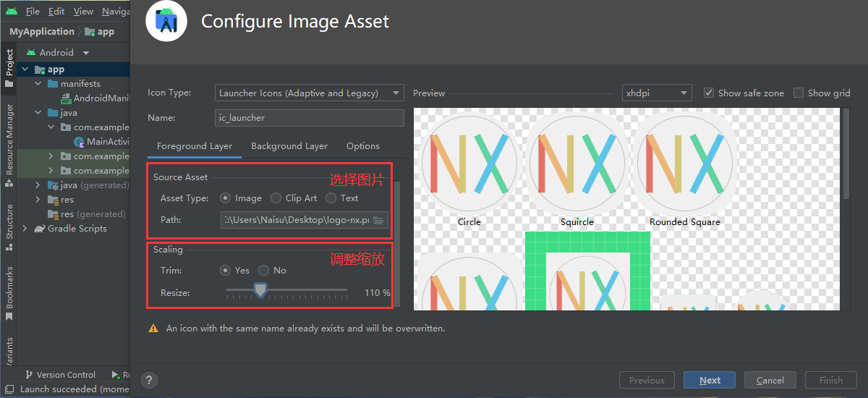The height and width of the screenshot is (398, 868).
Task: Select the Text asset type
Action: [331, 198]
